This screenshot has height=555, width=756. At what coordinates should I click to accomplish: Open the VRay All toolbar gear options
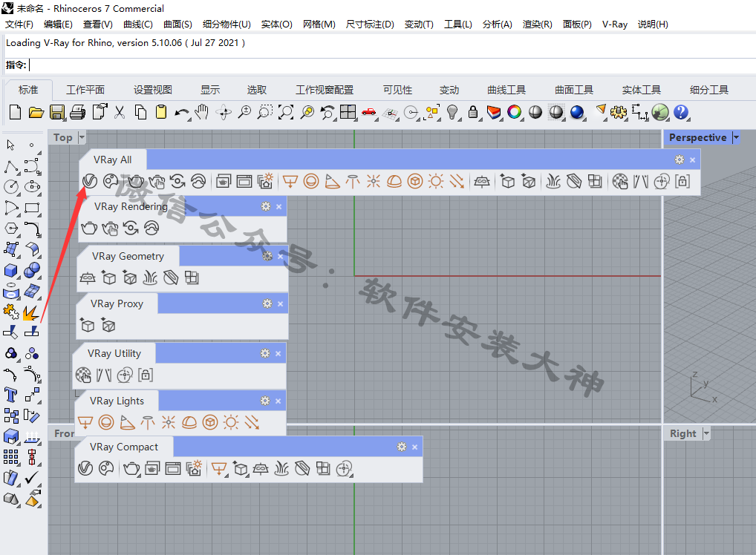point(680,160)
